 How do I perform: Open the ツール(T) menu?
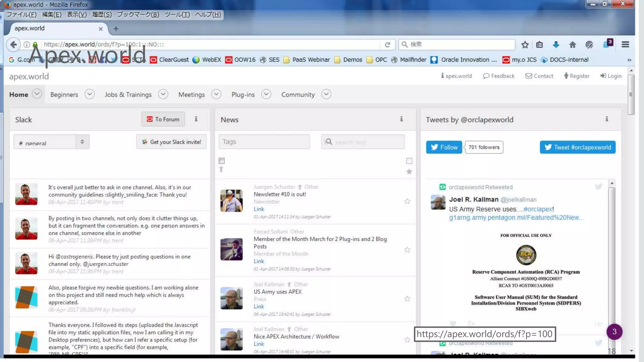coord(177,14)
